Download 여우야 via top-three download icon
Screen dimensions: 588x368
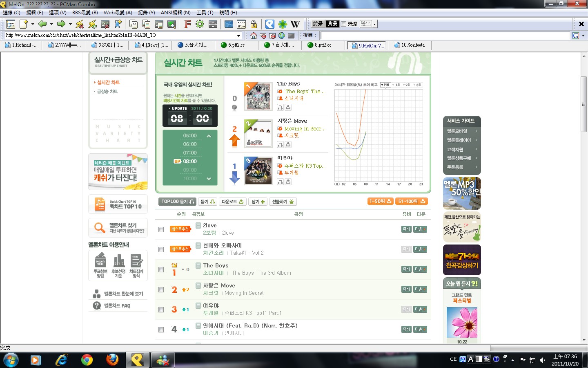click(x=288, y=182)
